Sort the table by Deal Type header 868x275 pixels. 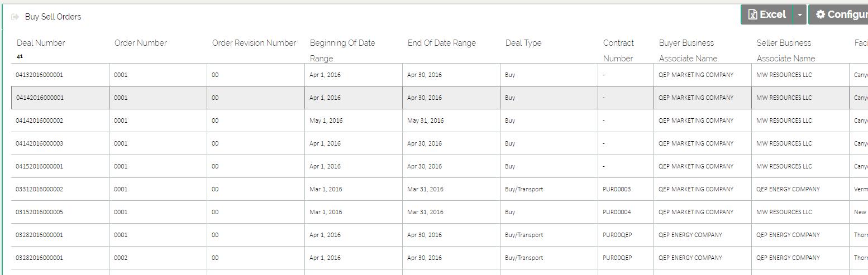[x=523, y=43]
